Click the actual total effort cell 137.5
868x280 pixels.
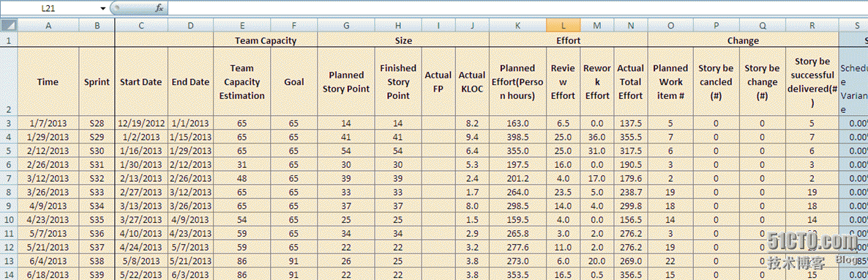631,124
